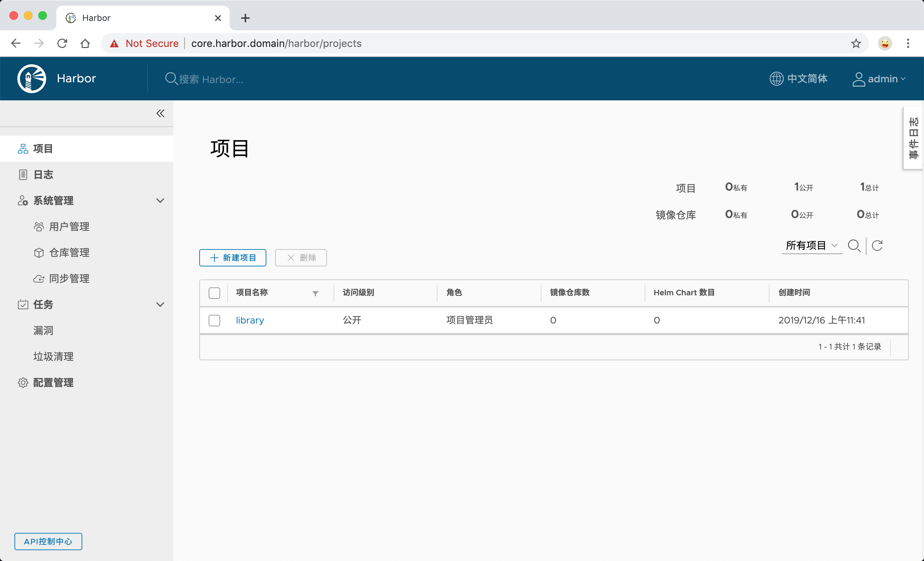The width and height of the screenshot is (924, 561).
Task: Collapse the 系统管理 section
Action: pos(161,201)
